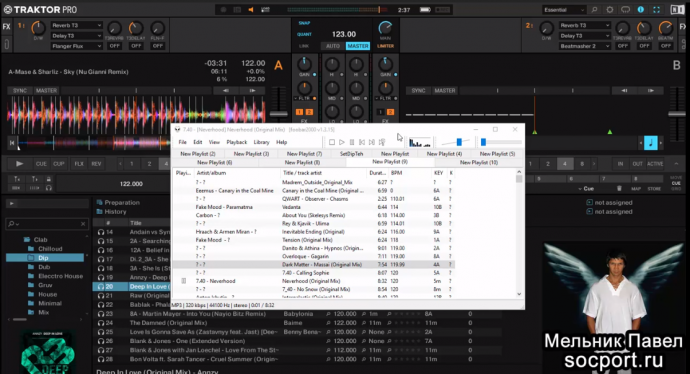The image size is (690, 374).
Task: Click the foobar2000 Pause icon
Action: click(352, 142)
